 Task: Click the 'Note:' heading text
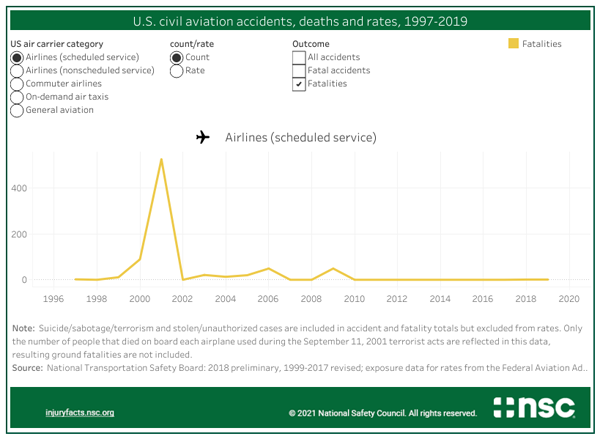[x=23, y=328]
